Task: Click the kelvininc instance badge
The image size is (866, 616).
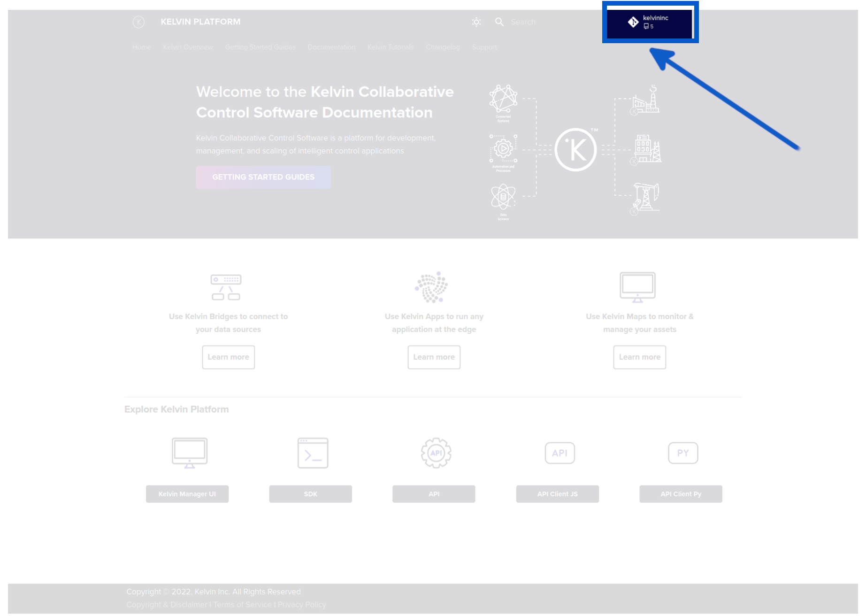Action: click(650, 22)
